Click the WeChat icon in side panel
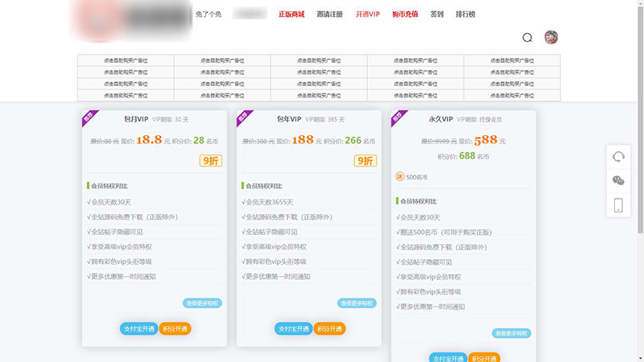Screen dimensions: 644x362 (x=618, y=180)
